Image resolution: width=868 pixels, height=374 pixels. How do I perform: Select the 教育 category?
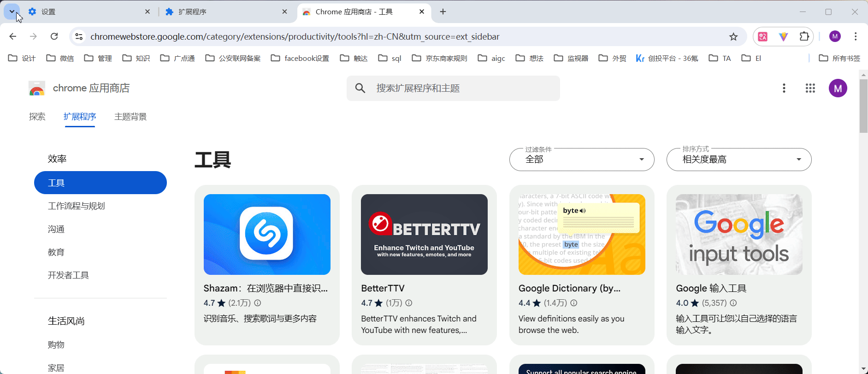pos(56,252)
